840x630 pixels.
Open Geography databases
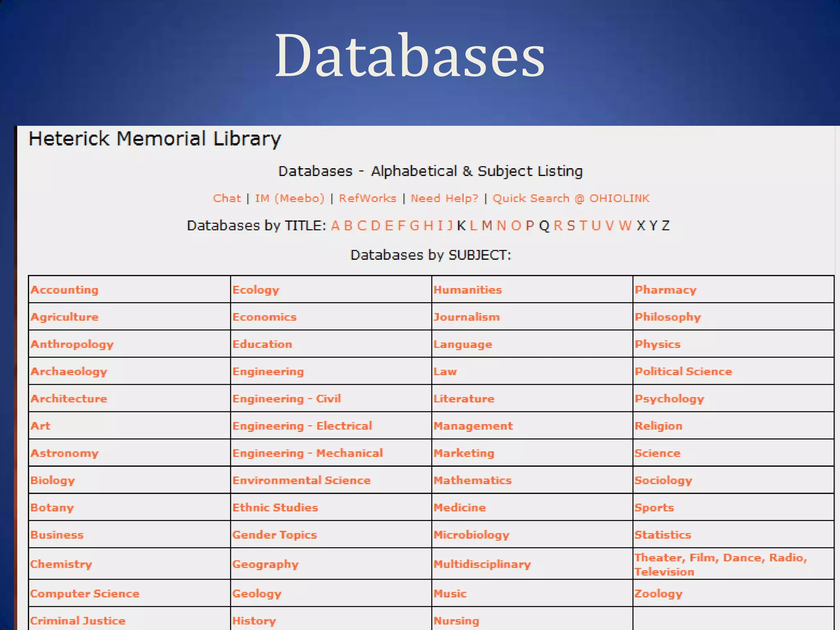(266, 564)
